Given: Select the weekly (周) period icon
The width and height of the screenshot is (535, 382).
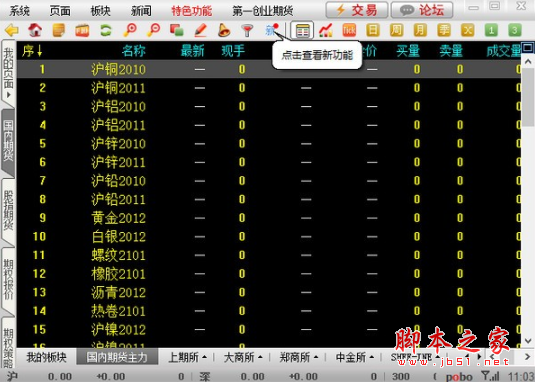Looking at the screenshot, I should pyautogui.click(x=396, y=30).
